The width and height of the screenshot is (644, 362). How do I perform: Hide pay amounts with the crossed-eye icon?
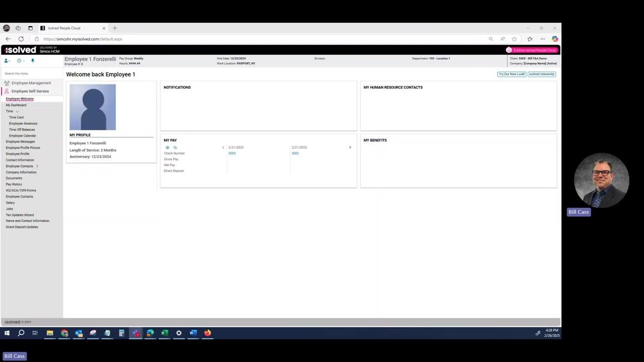point(175,148)
